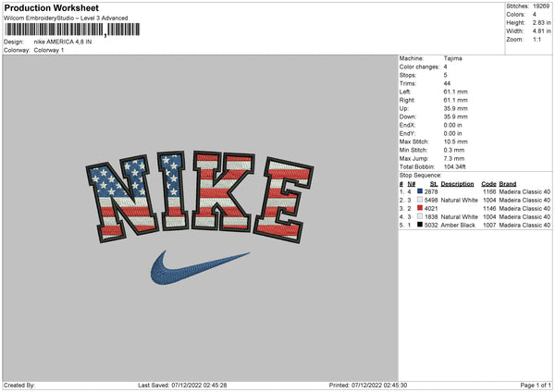Click the black thread swatch in stop 5
Image resolution: width=555 pixels, height=392 pixels.
pyautogui.click(x=420, y=225)
